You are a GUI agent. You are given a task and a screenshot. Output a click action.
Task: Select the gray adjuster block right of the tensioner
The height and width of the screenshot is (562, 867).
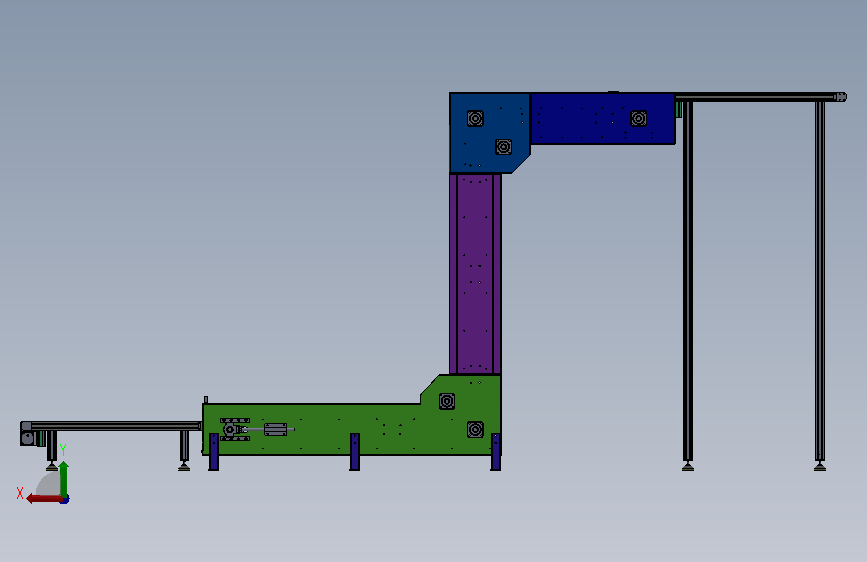coord(275,429)
